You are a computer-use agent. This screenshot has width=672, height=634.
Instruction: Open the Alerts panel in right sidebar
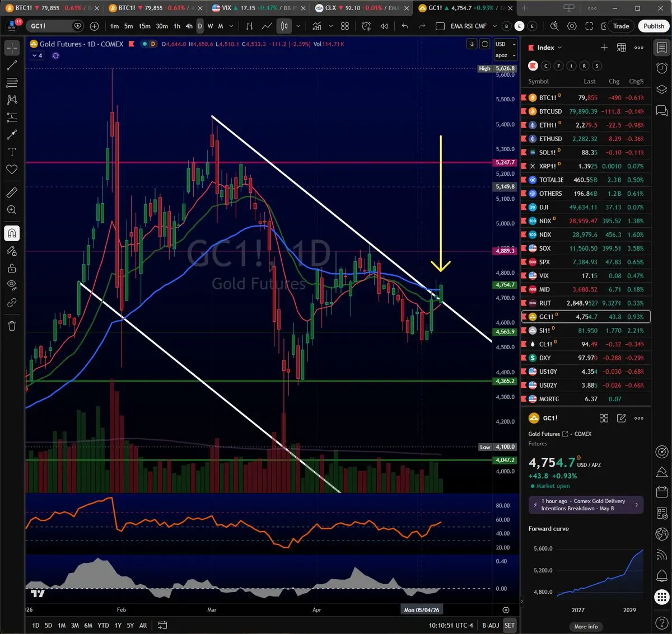tap(661, 68)
